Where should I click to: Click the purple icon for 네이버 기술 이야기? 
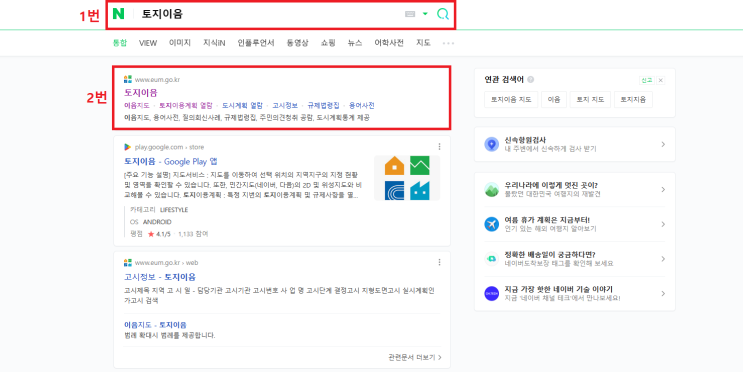click(x=491, y=293)
